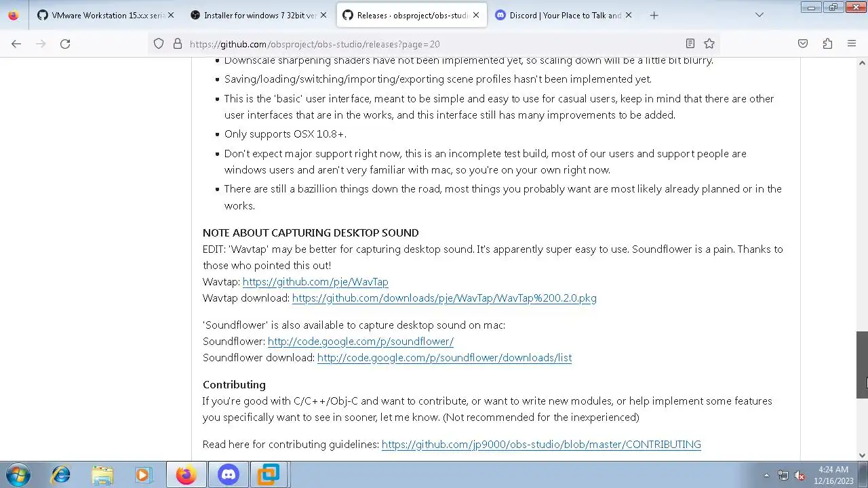Go back to the previous page
Viewport: 868px width, 488px height.
click(x=16, y=43)
